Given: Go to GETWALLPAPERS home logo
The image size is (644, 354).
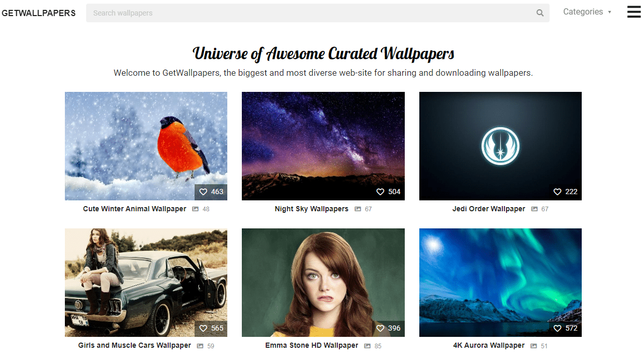Looking at the screenshot, I should click(38, 13).
